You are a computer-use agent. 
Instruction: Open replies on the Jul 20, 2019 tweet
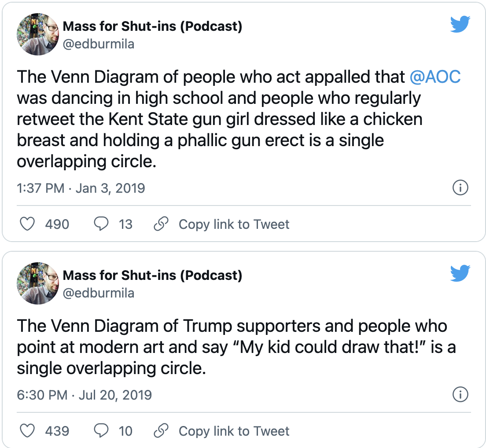click(101, 431)
